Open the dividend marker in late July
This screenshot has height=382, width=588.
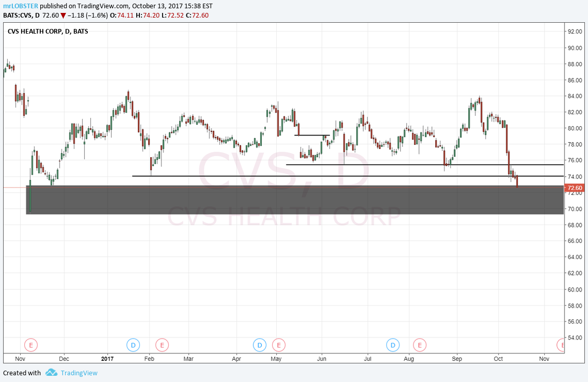point(393,345)
